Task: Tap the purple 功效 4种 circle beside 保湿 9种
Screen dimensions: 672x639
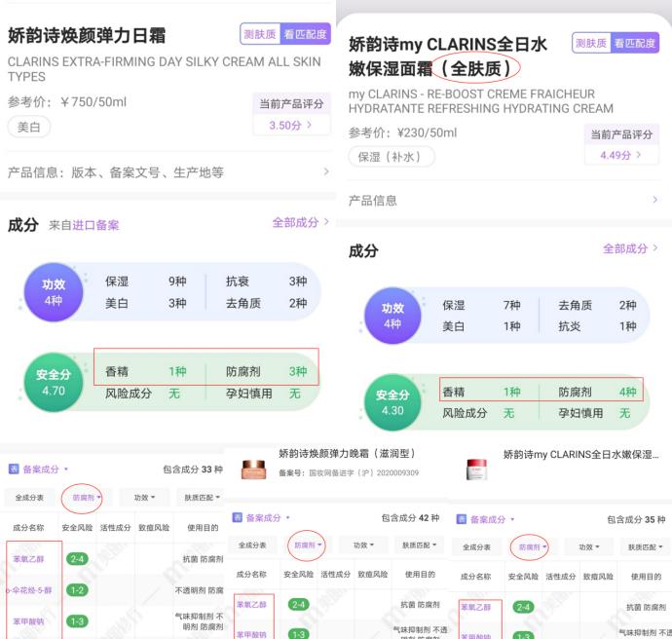Action: (54, 292)
